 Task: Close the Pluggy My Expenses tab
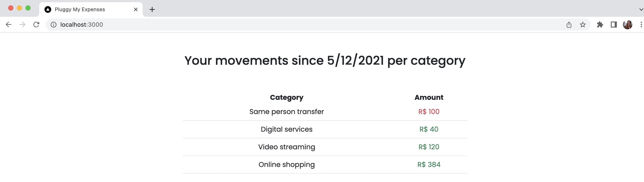(136, 9)
